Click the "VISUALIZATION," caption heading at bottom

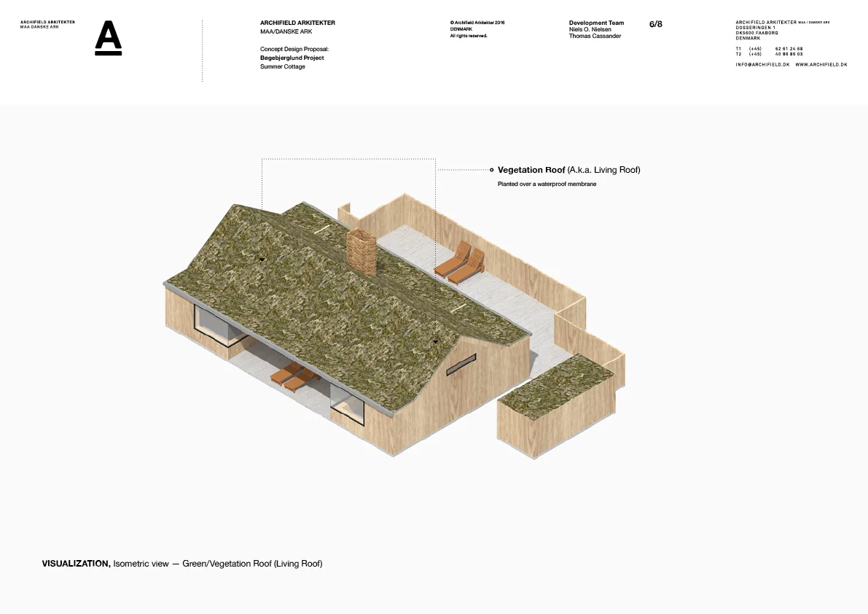(x=77, y=564)
